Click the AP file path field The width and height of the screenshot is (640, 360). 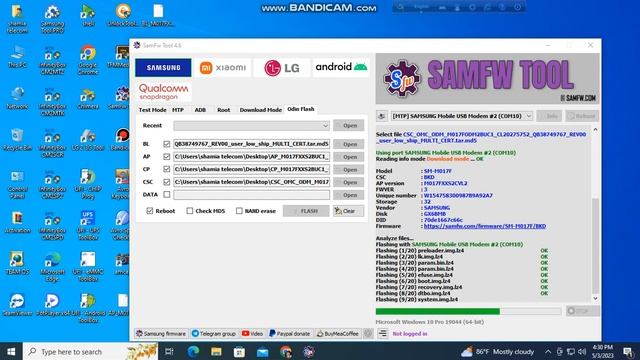tap(251, 157)
